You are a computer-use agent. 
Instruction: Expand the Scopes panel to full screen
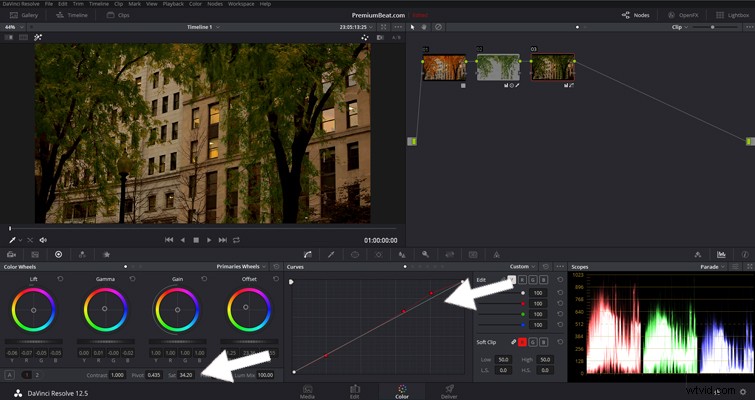[749, 267]
